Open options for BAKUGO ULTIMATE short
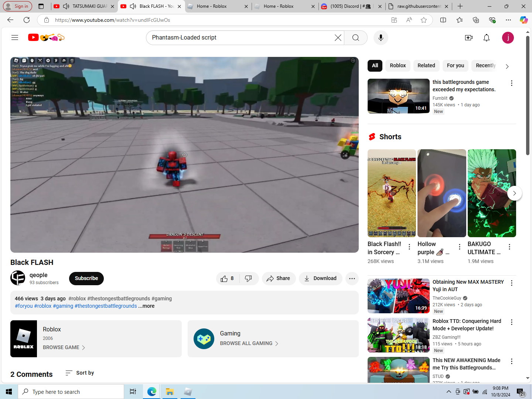Image resolution: width=532 pixels, height=399 pixels. (x=509, y=247)
